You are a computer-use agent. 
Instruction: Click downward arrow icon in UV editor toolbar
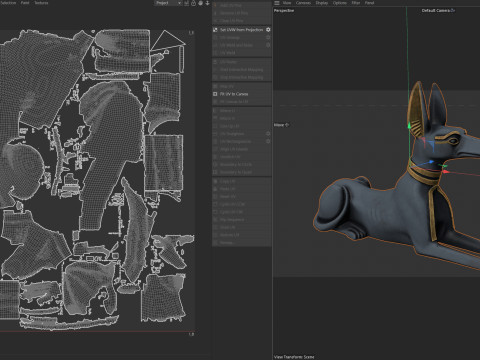[x=207, y=3]
